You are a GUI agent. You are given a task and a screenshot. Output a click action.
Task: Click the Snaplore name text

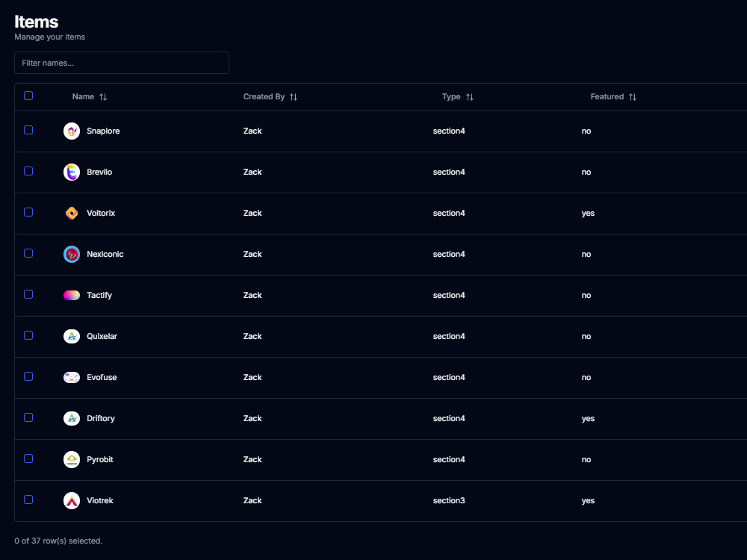(103, 131)
